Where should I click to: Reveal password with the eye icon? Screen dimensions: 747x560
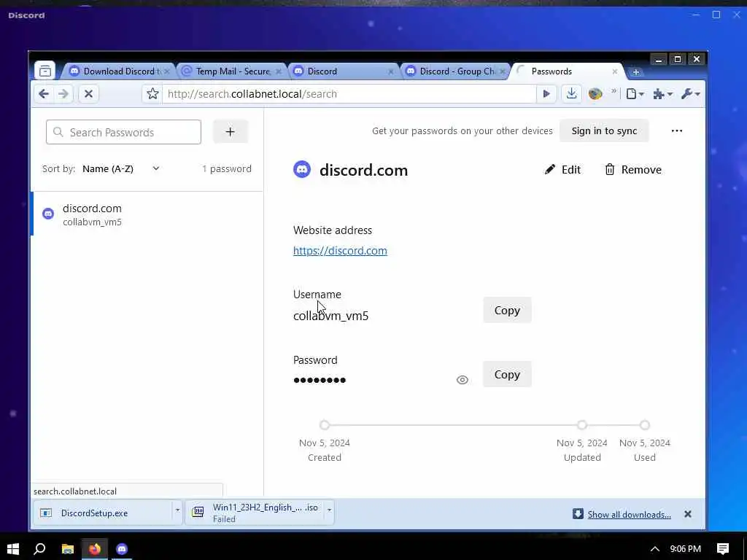[x=462, y=379]
